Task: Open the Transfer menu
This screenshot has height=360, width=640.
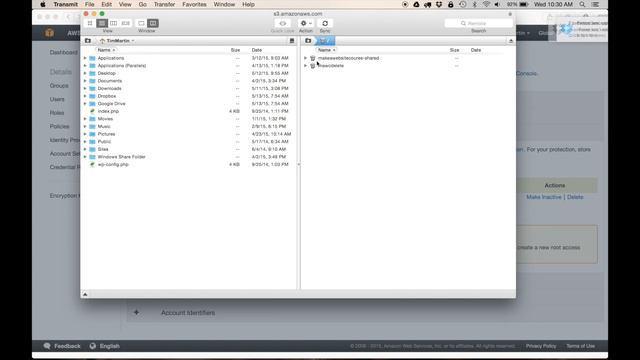Action: pyautogui.click(x=164, y=4)
